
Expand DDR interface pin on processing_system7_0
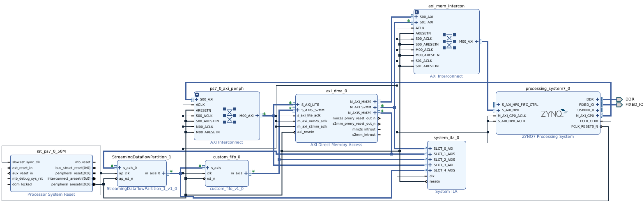(598, 99)
